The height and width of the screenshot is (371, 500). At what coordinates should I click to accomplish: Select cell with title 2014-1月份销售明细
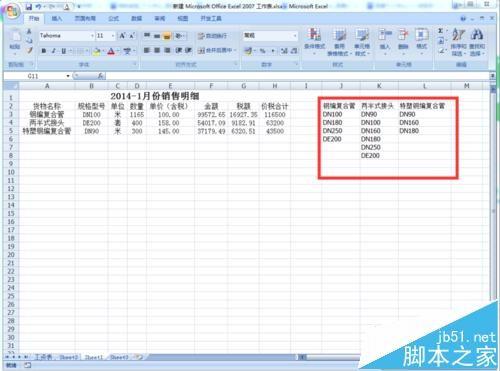point(155,97)
